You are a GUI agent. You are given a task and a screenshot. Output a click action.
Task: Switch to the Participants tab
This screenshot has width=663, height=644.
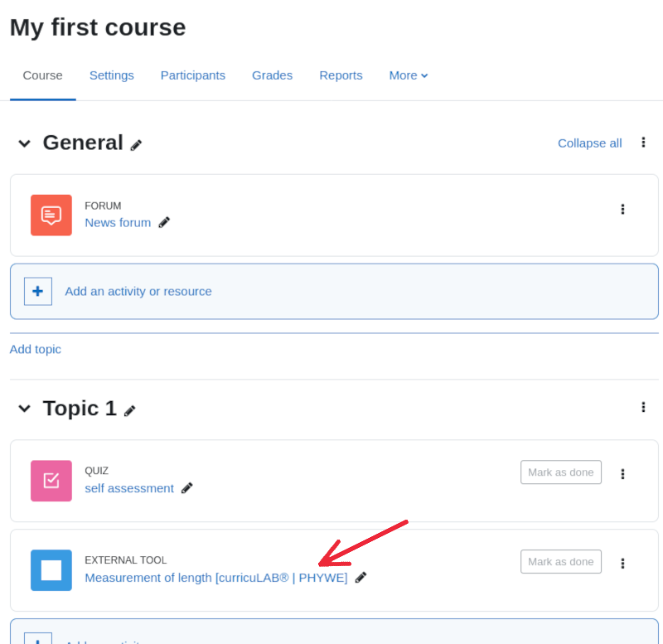point(193,75)
